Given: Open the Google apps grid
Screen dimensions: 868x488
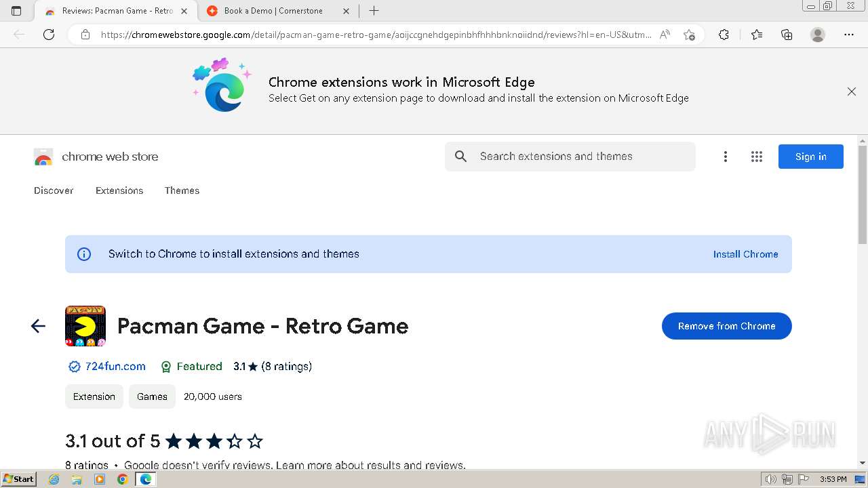Looking at the screenshot, I should (757, 157).
